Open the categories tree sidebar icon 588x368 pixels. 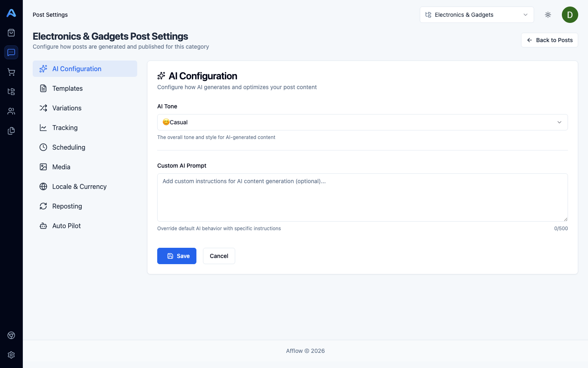coord(11,92)
